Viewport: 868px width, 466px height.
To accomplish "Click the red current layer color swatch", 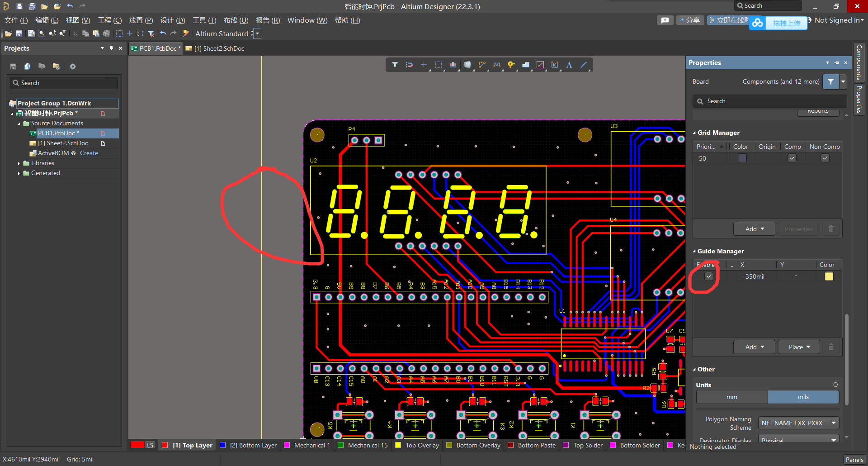I will (x=137, y=445).
